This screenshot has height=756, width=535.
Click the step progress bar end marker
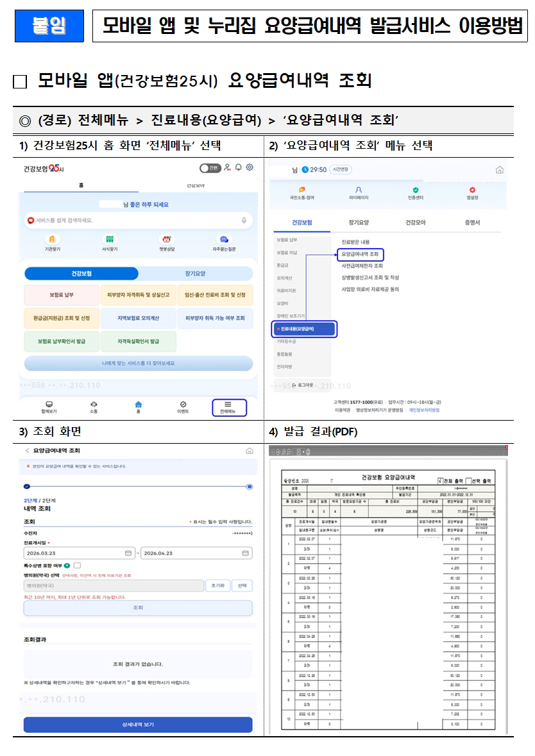pyautogui.click(x=250, y=487)
